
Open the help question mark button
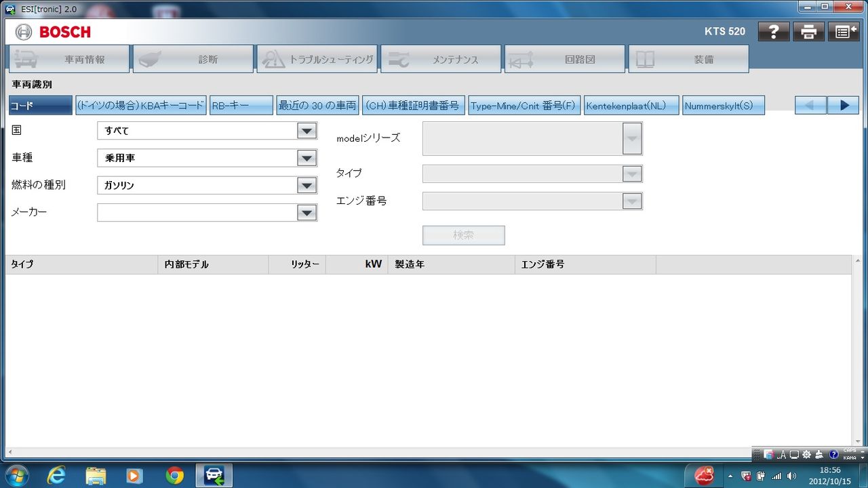pyautogui.click(x=774, y=31)
